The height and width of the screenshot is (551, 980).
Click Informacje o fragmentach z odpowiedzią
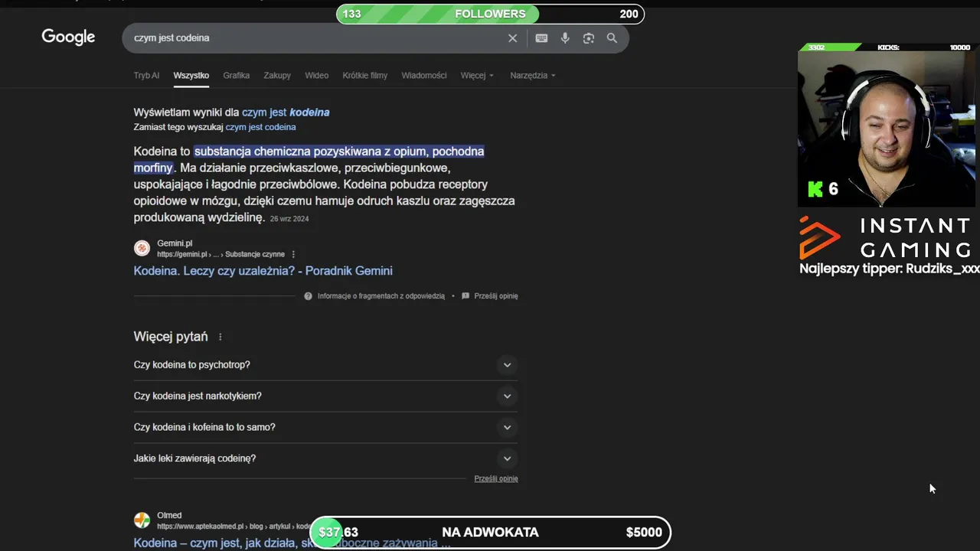point(381,296)
